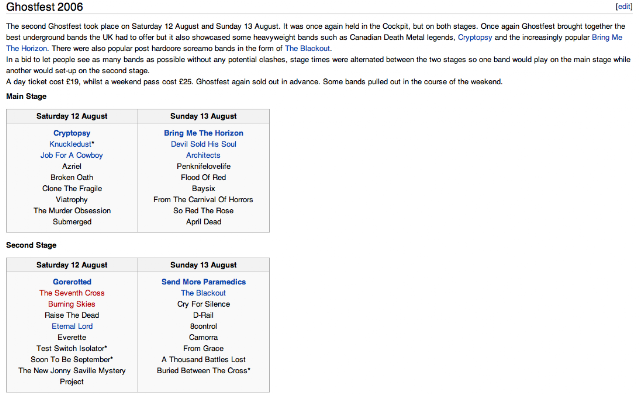The width and height of the screenshot is (640, 395).
Task: Select Test Switch Isolator* text
Action: [72, 348]
